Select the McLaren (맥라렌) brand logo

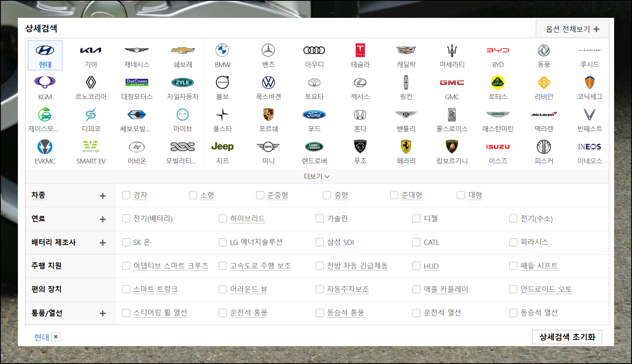(544, 115)
